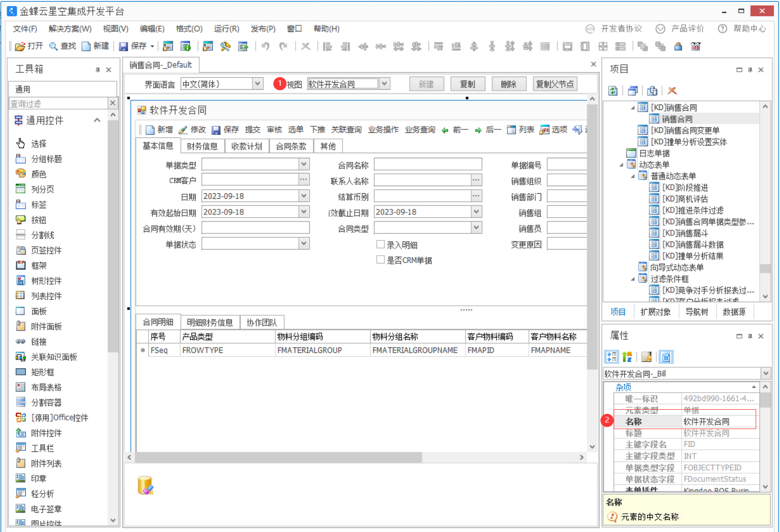The width and height of the screenshot is (780, 532).
Task: Open the 界面语言 dropdown
Action: pos(258,84)
